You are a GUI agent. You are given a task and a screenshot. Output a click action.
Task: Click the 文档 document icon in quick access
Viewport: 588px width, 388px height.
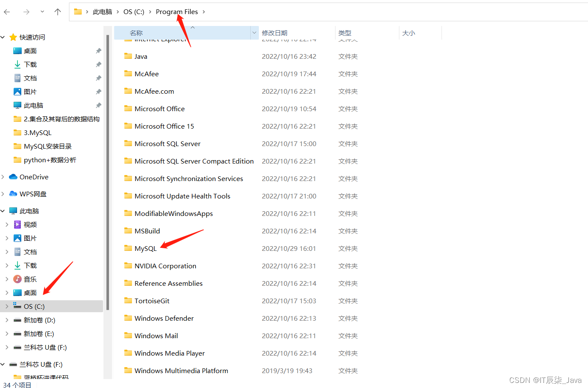[x=17, y=78]
